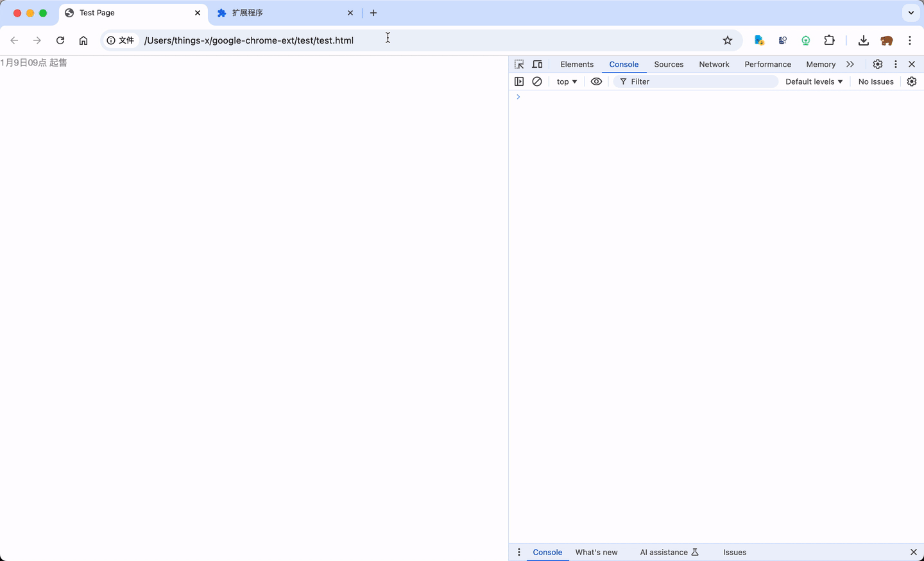Switch to the Memory tab
The image size is (924, 561).
[821, 64]
